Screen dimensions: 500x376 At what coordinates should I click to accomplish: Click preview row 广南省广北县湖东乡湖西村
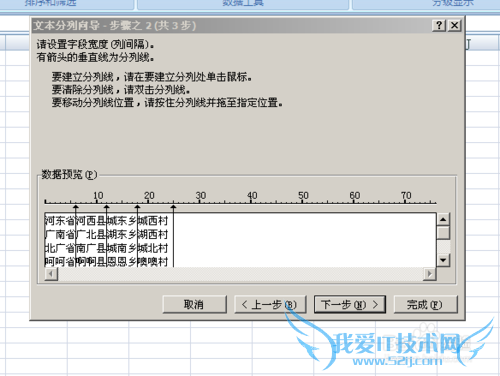[106, 234]
